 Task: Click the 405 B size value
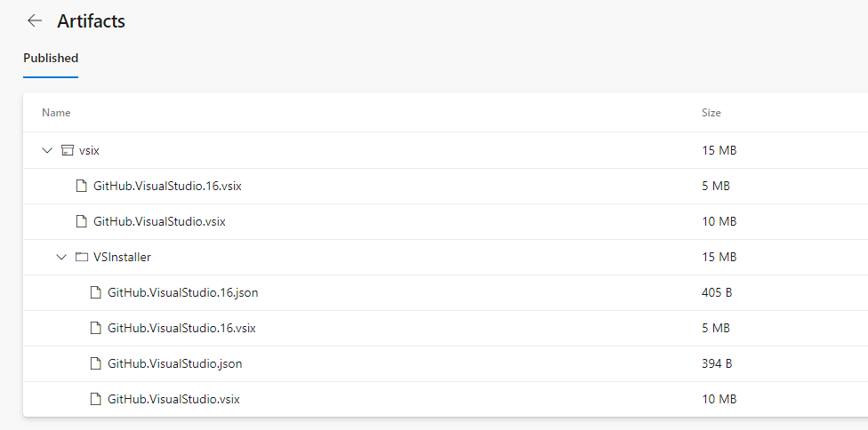pyautogui.click(x=717, y=292)
